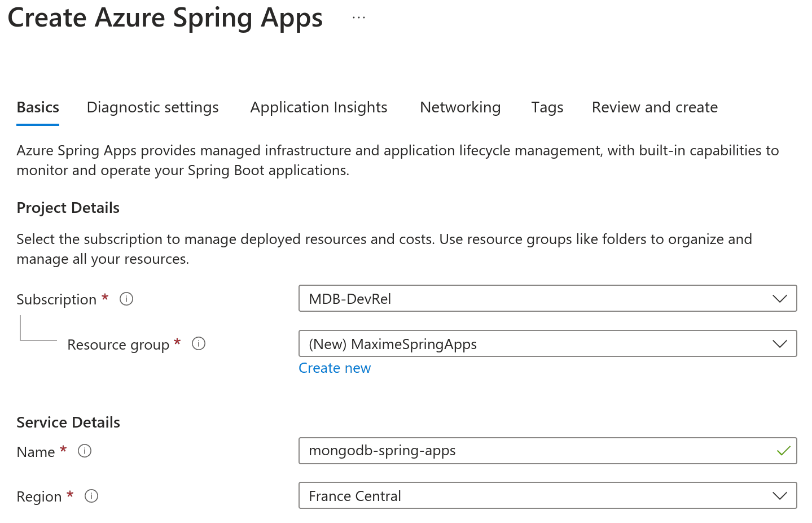Select the Basics tab
This screenshot has height=523, width=812.
38,107
